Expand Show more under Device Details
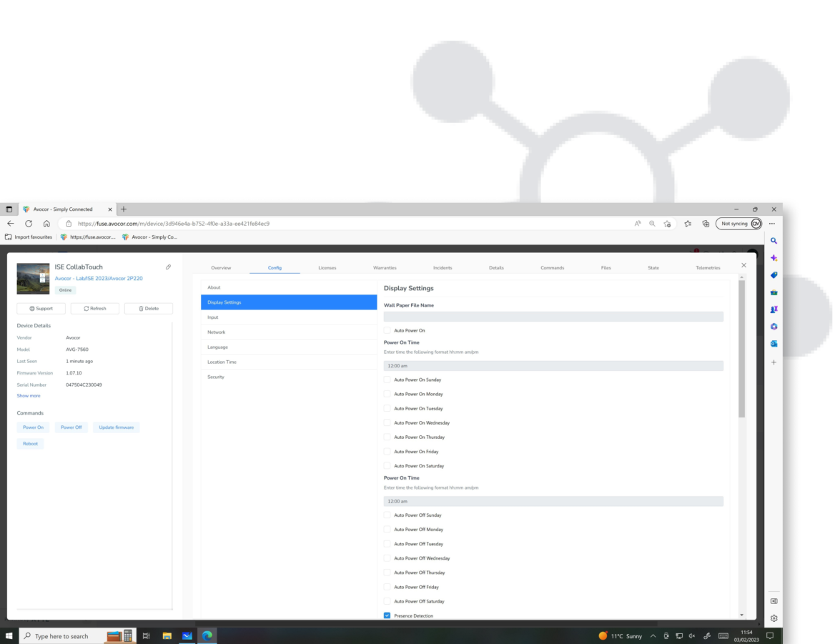This screenshot has width=835, height=644. pyautogui.click(x=29, y=395)
